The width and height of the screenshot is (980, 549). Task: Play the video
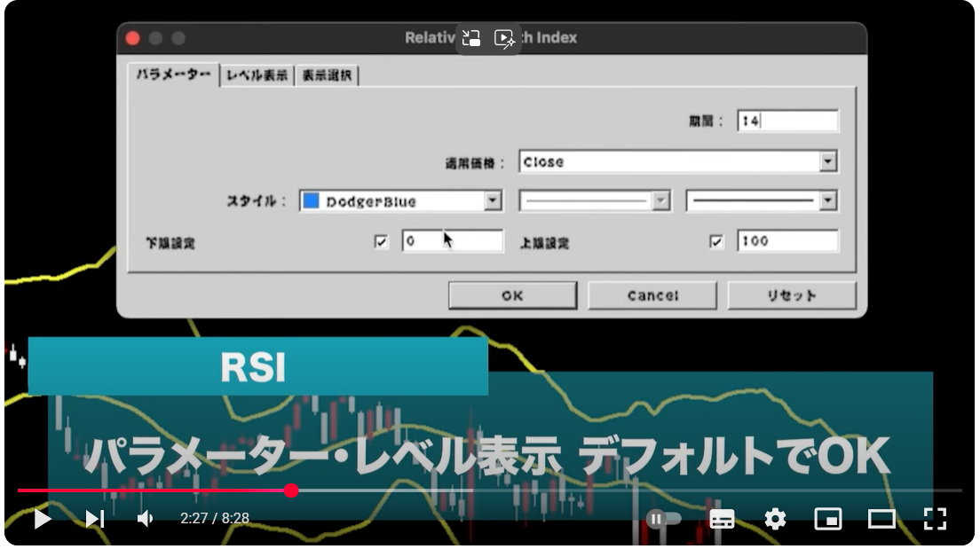click(42, 519)
